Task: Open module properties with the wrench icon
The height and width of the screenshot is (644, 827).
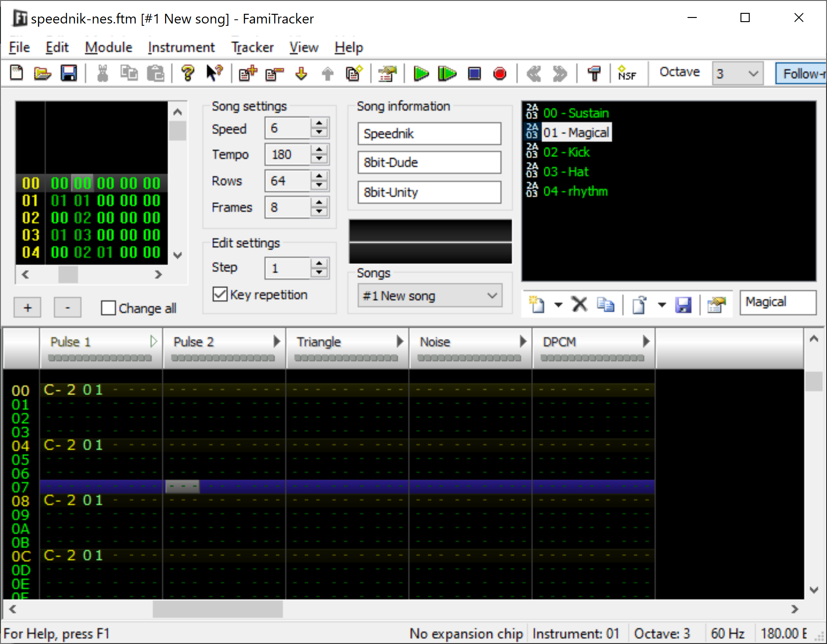Action: 594,73
